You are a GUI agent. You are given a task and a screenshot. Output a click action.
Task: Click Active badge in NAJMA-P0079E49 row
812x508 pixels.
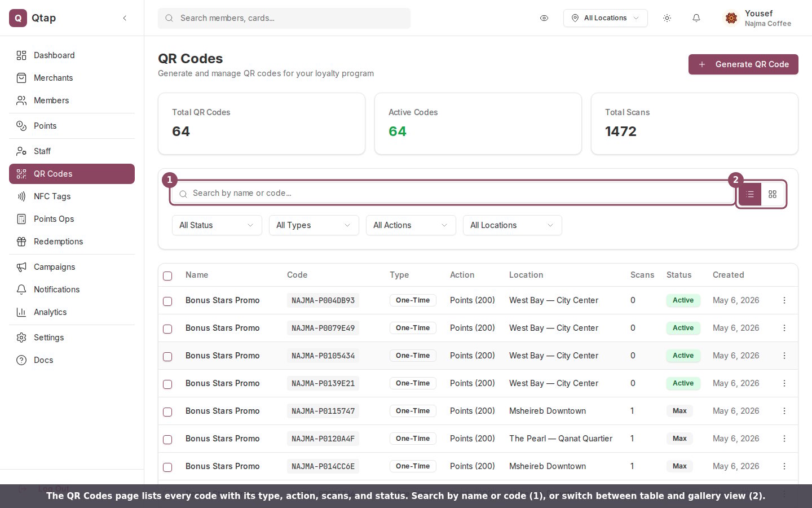683,328
